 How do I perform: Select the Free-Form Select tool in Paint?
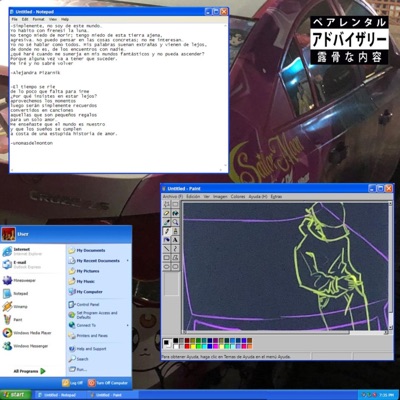(167, 204)
